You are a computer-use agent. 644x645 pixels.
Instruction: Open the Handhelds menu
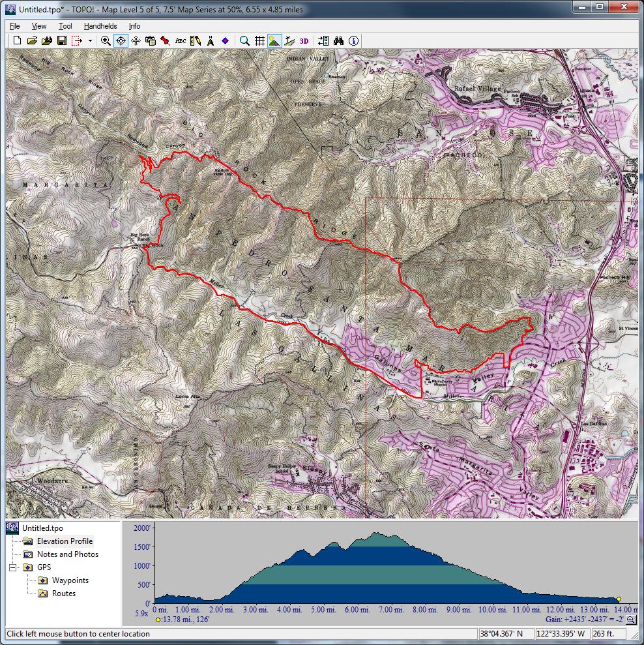pyautogui.click(x=100, y=26)
